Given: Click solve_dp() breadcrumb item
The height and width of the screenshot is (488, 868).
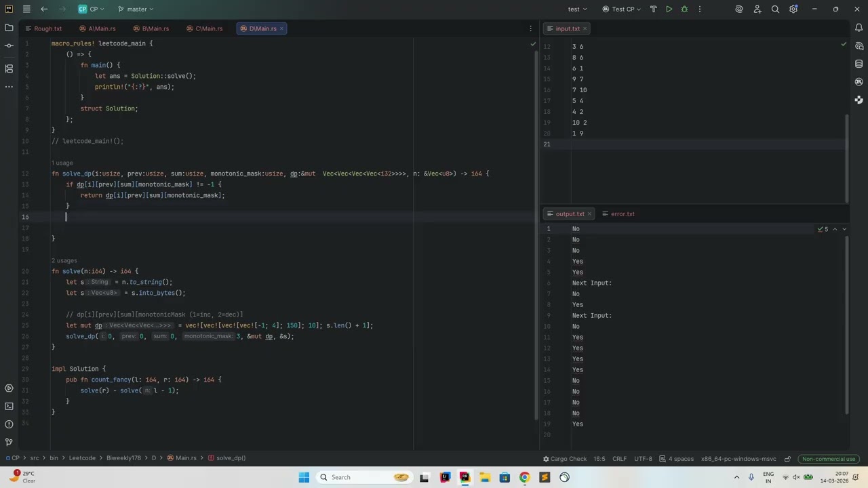Looking at the screenshot, I should pos(226,458).
